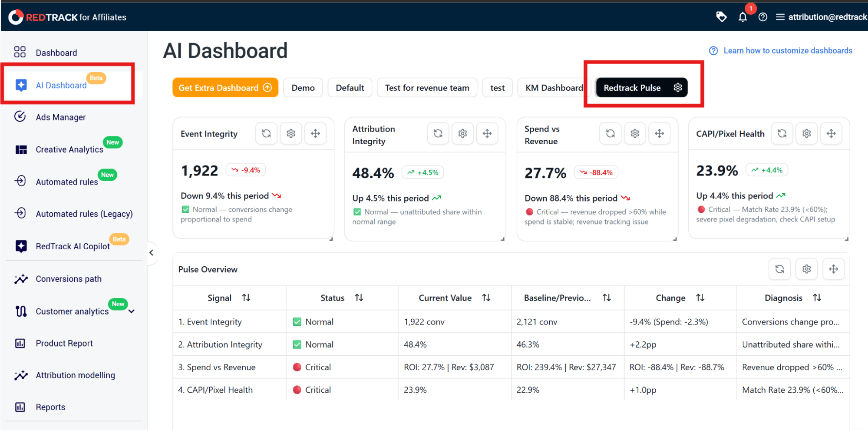Open Test for revenue team tab
868x430 pixels.
point(427,88)
